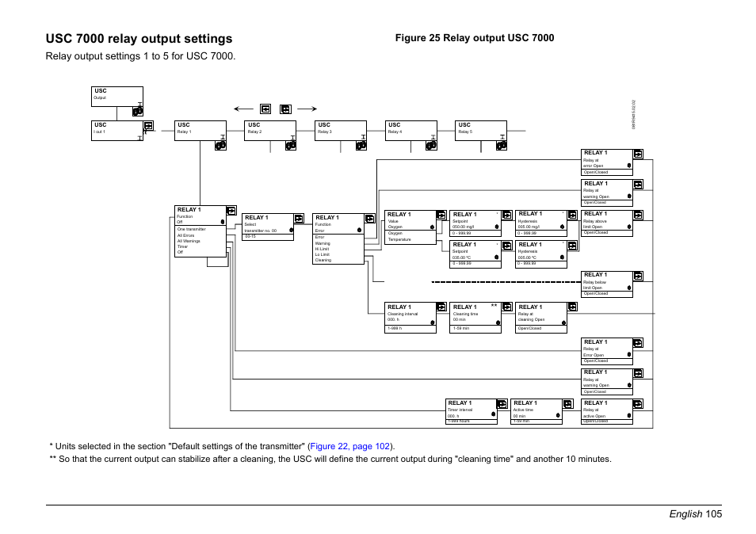Select 'Lo Limit' in the Function list
This screenshot has height=534, width=756.
[x=322, y=254]
